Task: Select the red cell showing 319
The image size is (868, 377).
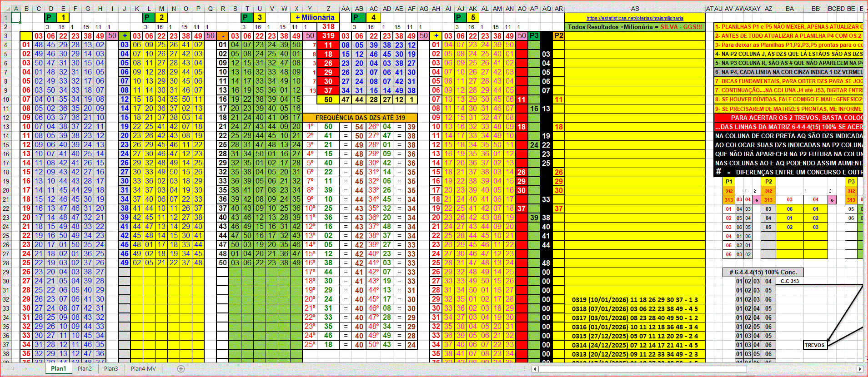Action: click(328, 36)
